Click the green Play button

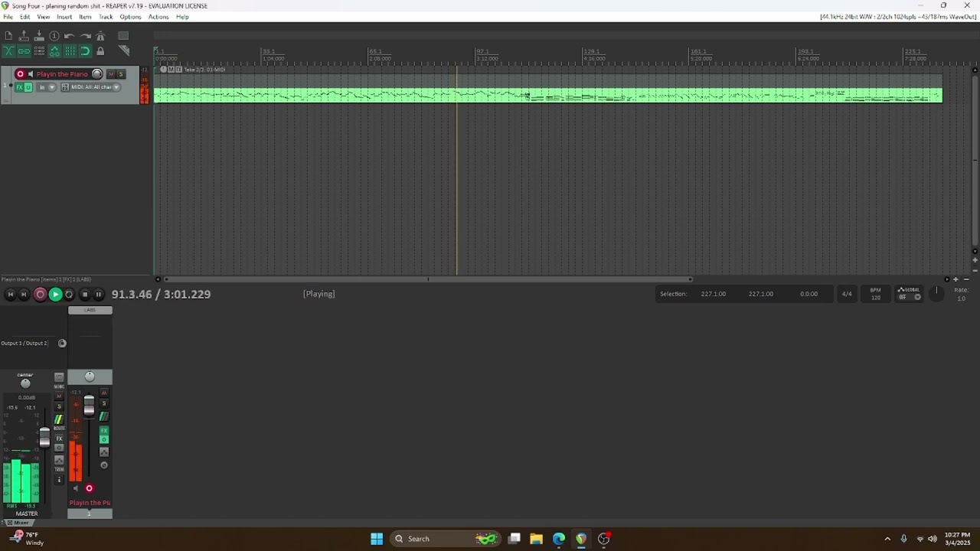click(55, 295)
